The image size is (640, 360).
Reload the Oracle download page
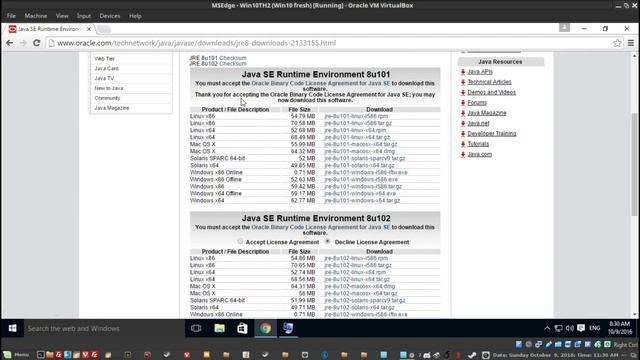36,43
